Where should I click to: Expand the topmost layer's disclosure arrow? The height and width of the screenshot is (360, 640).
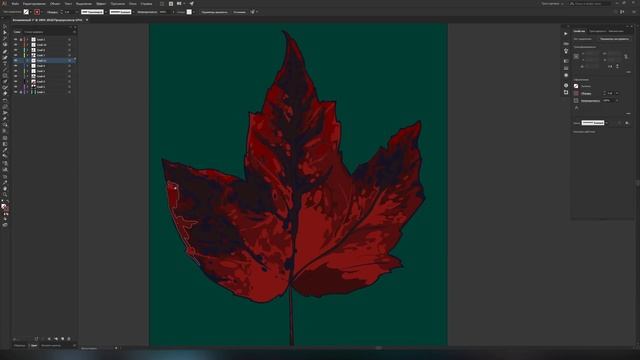point(28,40)
